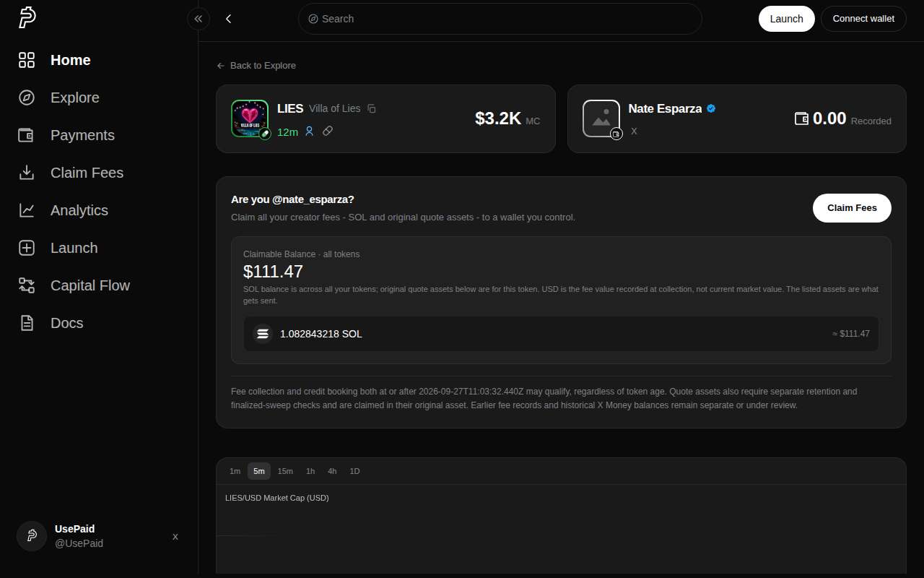Click the SOL coin icon in balance row
The height and width of the screenshot is (578, 924).
(x=263, y=334)
